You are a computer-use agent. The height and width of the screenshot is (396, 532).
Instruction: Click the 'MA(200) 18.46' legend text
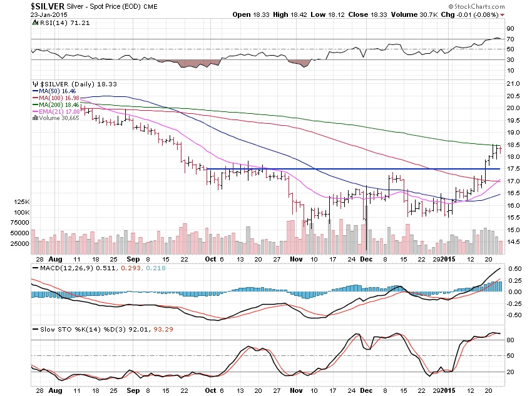click(x=59, y=104)
